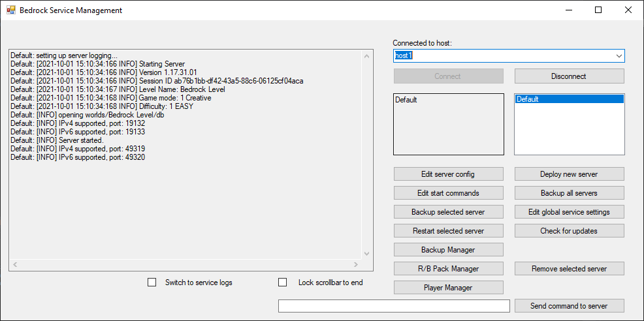Click log line setting up server logging
Screen dimensions: 644x321
64,55
